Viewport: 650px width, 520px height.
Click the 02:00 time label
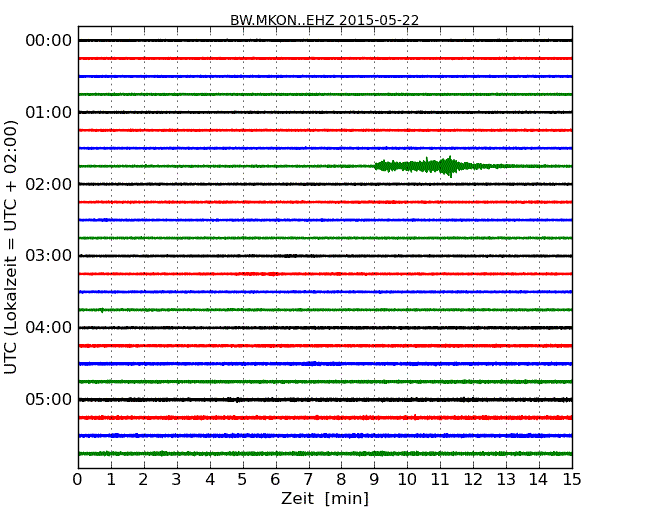coord(49,184)
